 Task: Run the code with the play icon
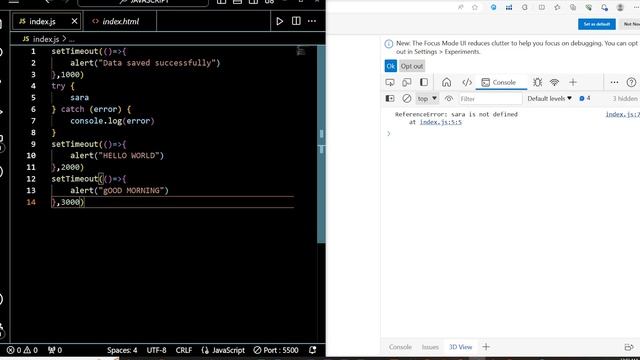[x=280, y=21]
